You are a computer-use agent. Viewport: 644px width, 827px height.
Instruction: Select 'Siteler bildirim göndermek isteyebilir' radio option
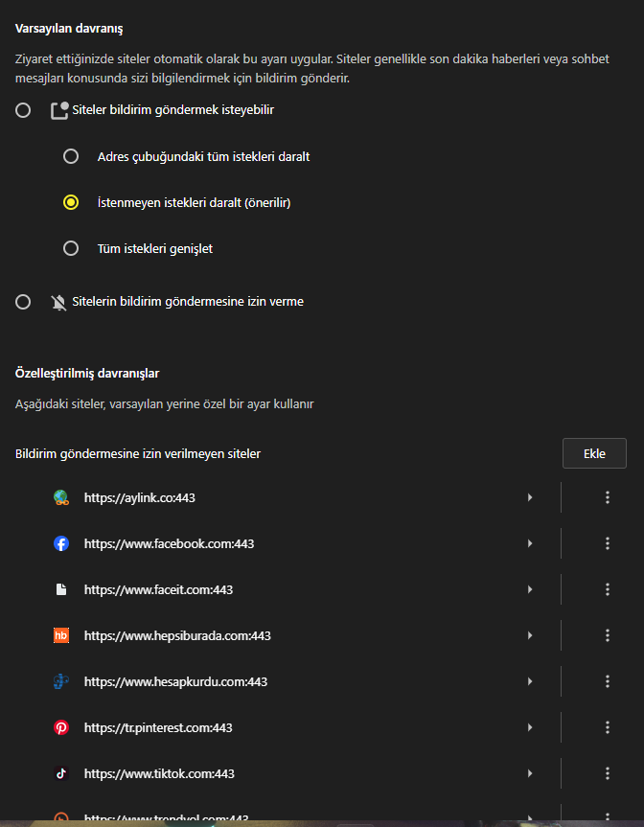click(x=23, y=110)
